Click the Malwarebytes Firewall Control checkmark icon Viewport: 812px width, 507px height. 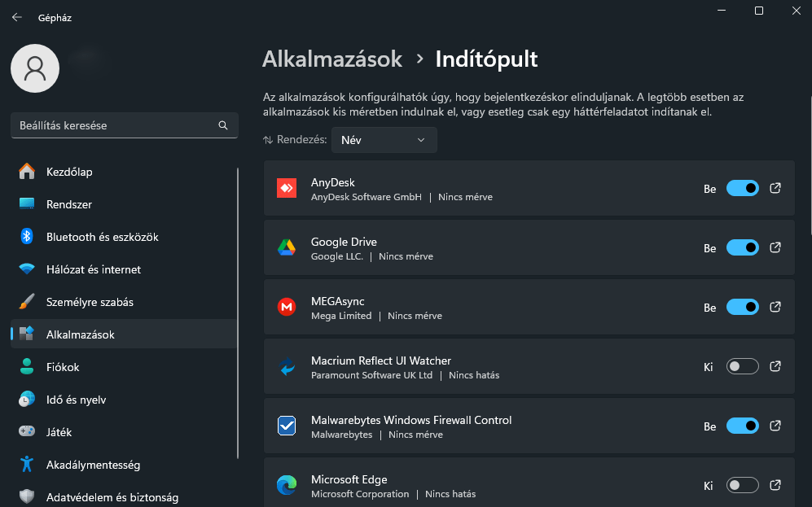point(287,426)
